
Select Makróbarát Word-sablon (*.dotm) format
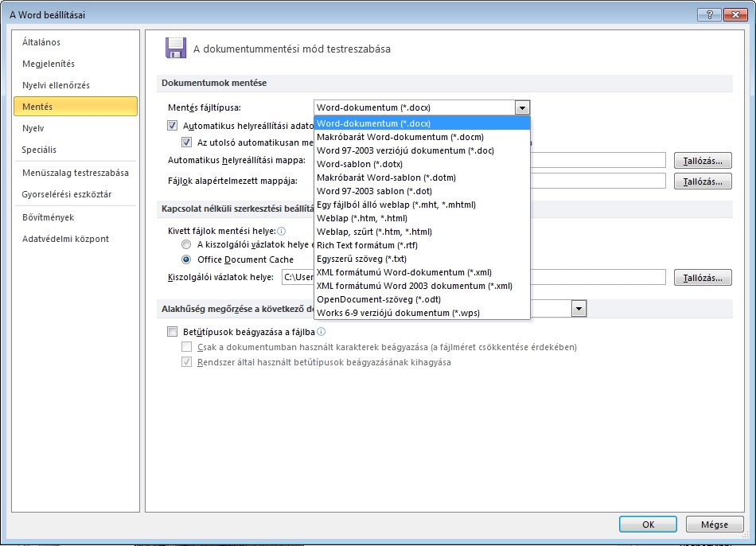(422, 177)
